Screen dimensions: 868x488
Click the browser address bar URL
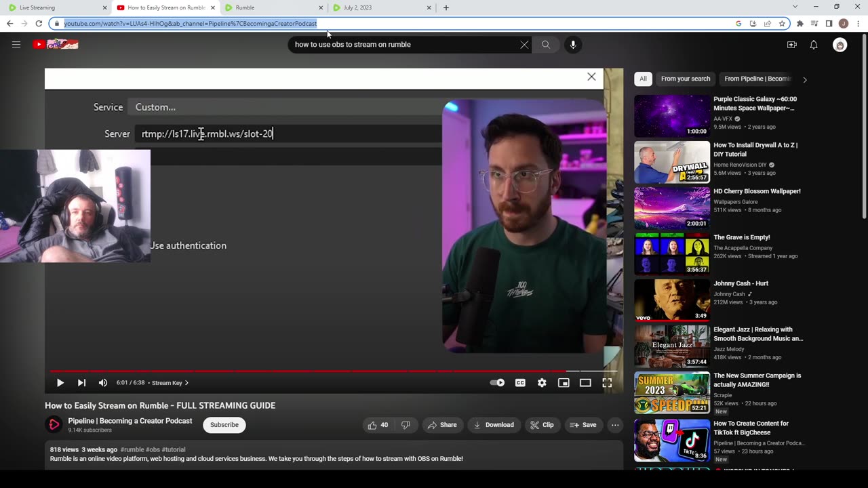pyautogui.click(x=191, y=24)
